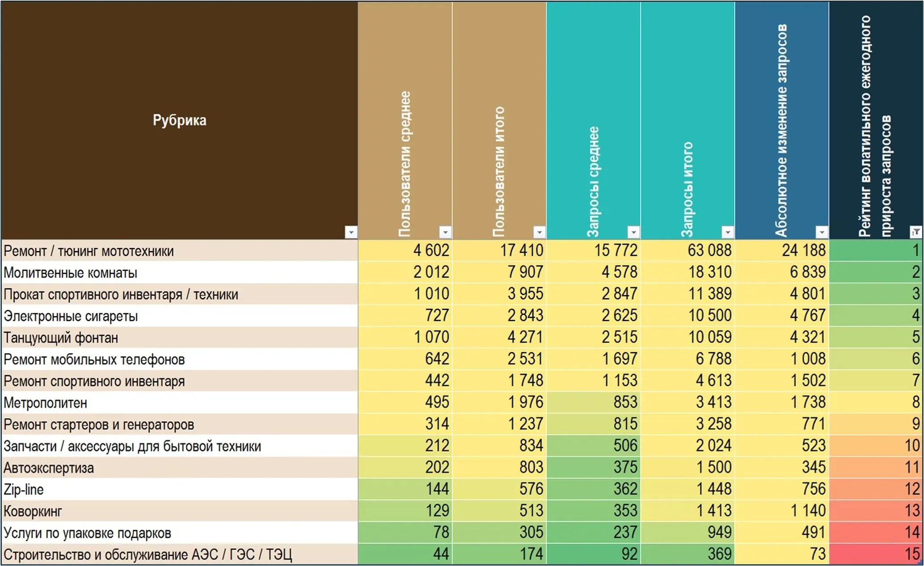This screenshot has height=566, width=924.
Task: Select the Zip-line cell
Action: [179, 489]
